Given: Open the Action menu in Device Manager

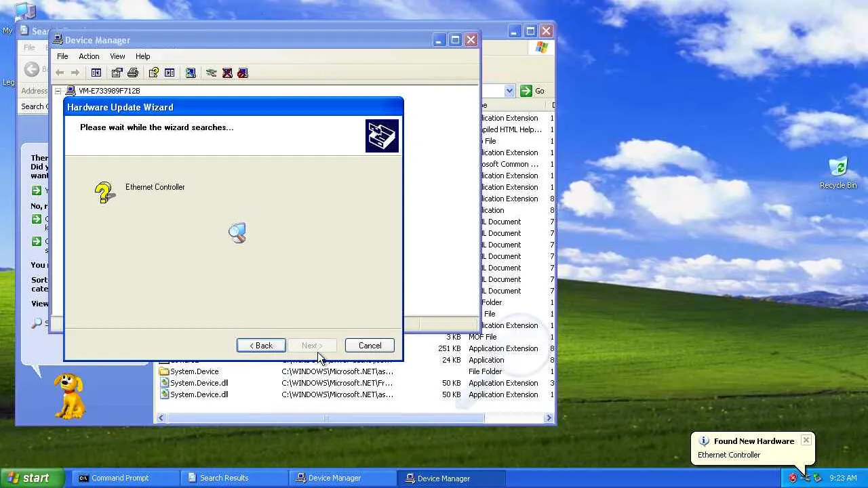Looking at the screenshot, I should coord(89,56).
